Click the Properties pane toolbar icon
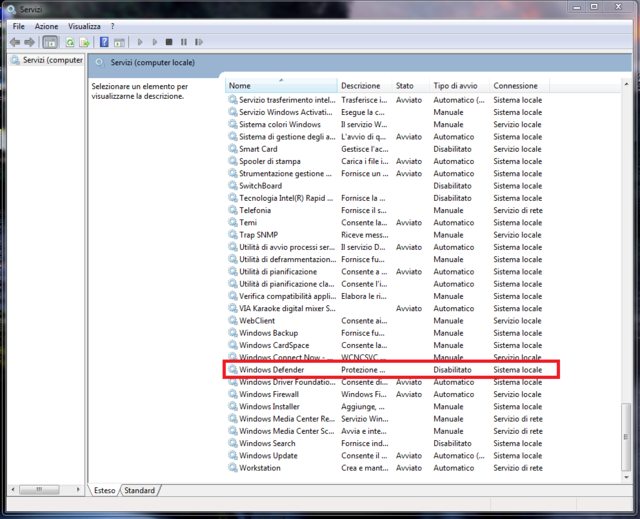Viewport: 640px width, 519px height. point(119,42)
